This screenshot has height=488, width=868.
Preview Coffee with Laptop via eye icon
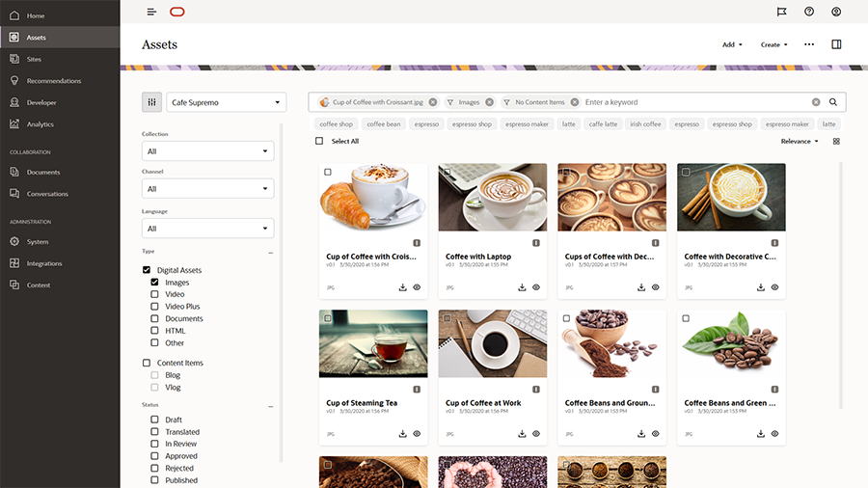536,287
